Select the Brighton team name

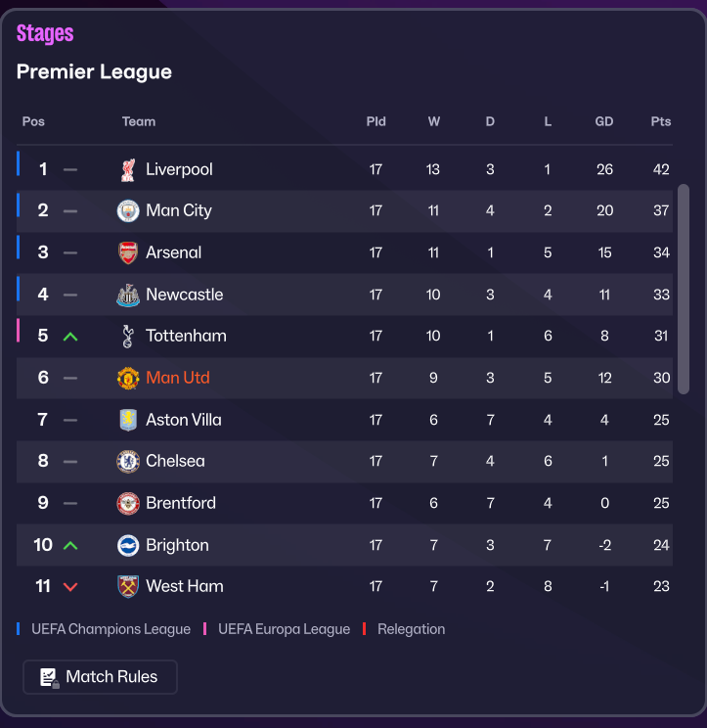177,545
